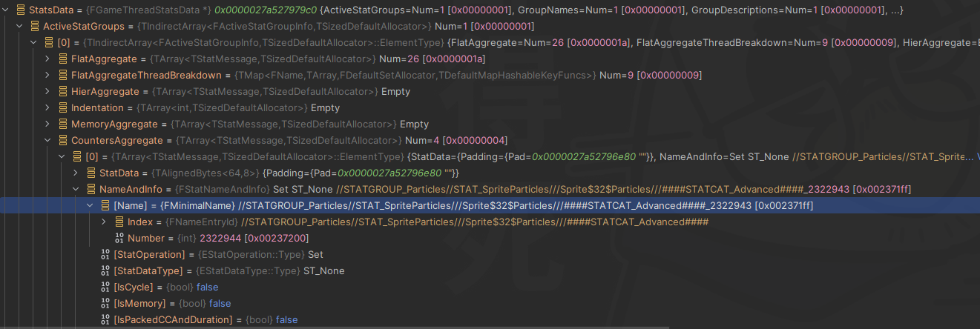Expand the FlatAggregate node
The image size is (980, 329).
[x=48, y=59]
